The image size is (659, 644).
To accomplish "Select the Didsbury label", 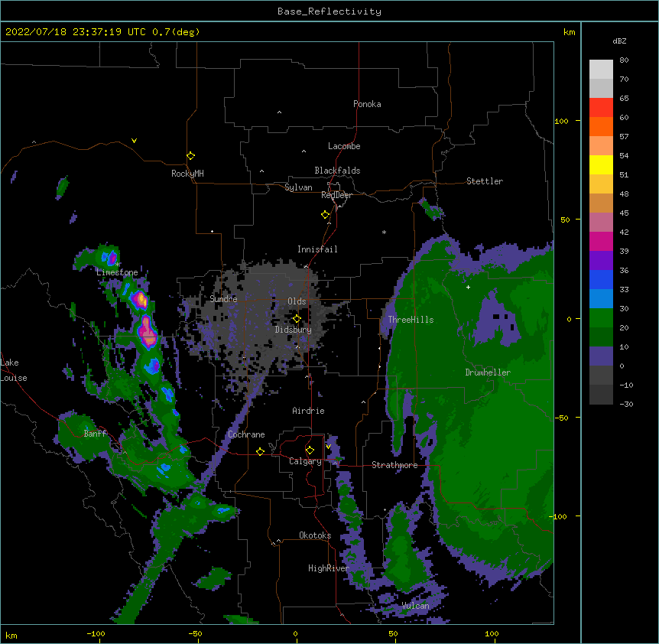I will tap(293, 330).
